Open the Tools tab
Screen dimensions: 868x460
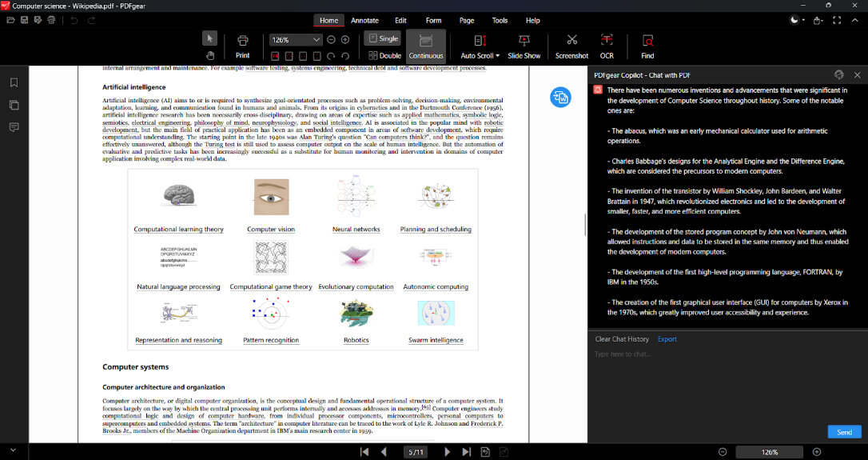click(x=500, y=21)
